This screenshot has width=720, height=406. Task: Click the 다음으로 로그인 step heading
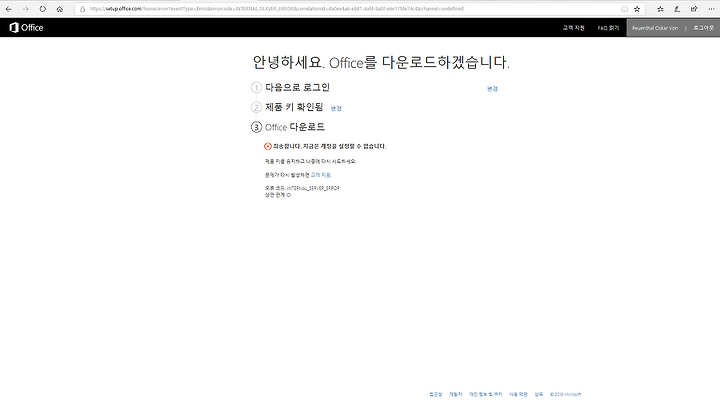click(297, 87)
